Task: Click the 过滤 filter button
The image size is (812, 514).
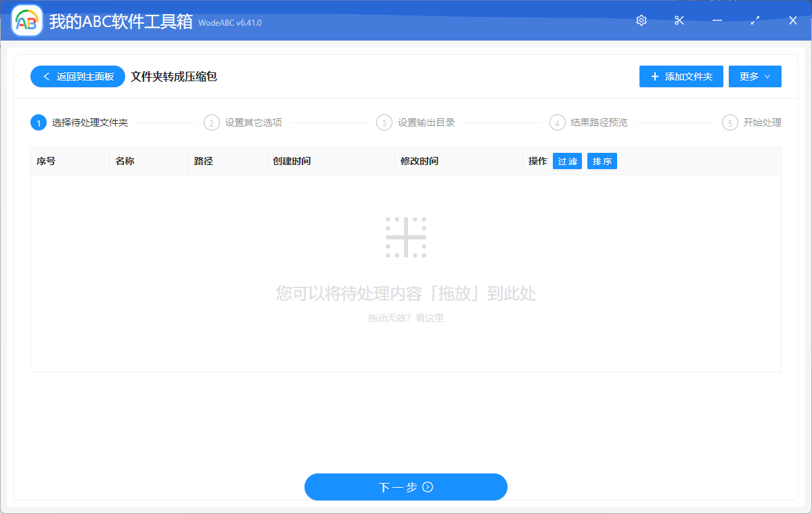Action: 567,161
